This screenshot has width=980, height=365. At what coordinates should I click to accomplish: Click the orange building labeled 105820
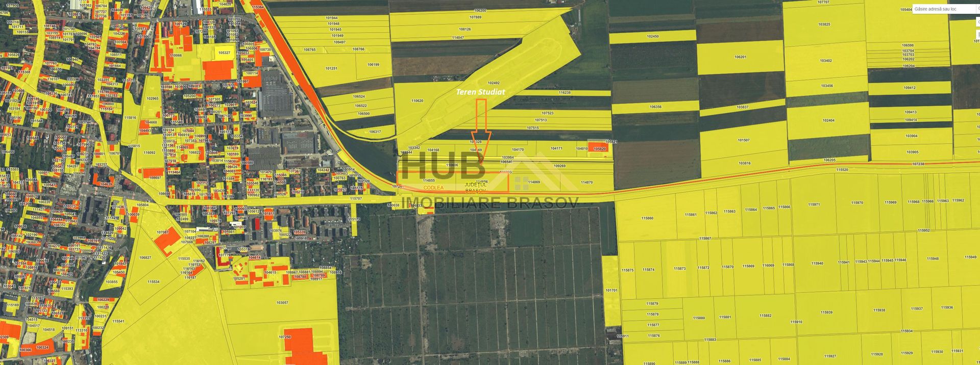(599, 149)
